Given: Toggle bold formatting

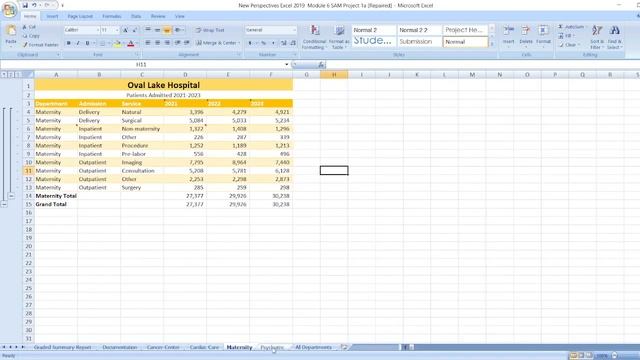Looking at the screenshot, I should point(69,43).
